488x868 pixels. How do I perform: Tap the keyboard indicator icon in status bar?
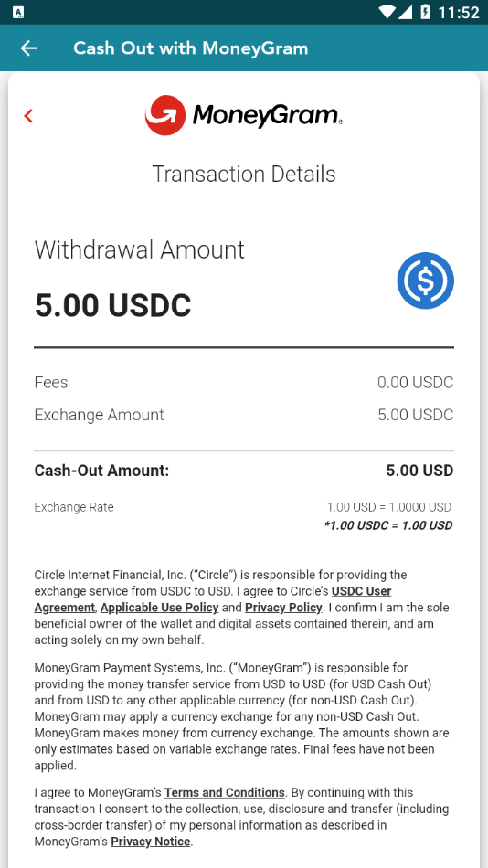click(x=17, y=12)
